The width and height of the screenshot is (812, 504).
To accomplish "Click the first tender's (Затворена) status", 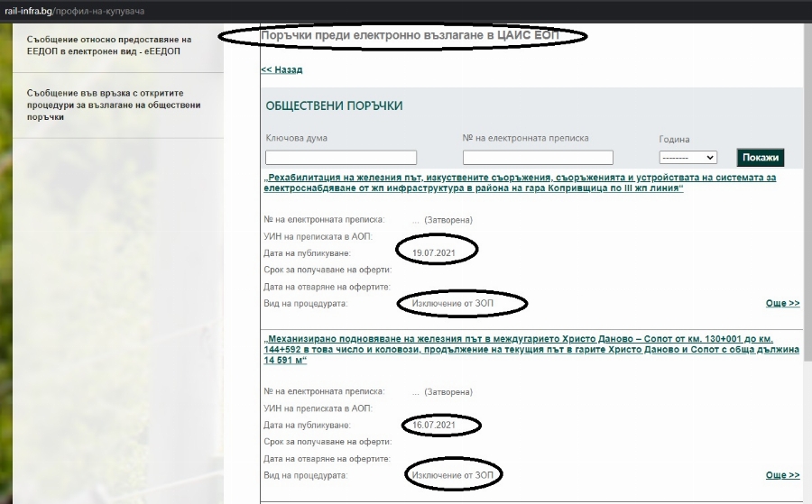I will 448,219.
